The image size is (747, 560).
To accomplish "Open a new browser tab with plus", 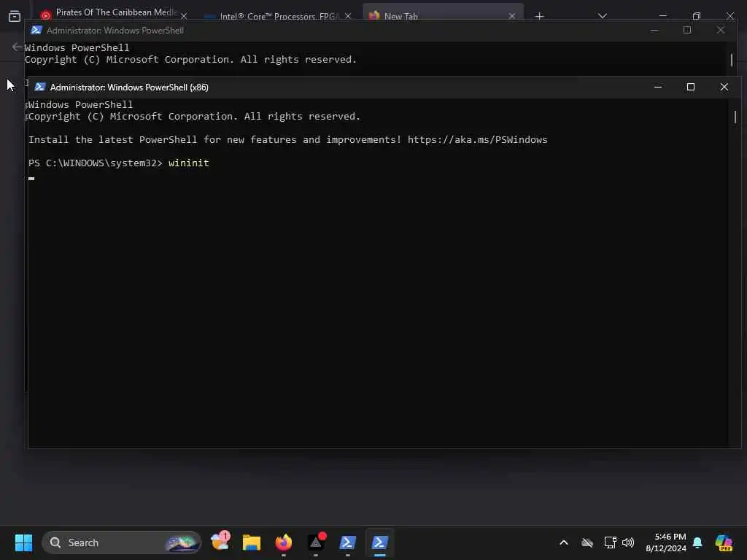I will pos(539,16).
